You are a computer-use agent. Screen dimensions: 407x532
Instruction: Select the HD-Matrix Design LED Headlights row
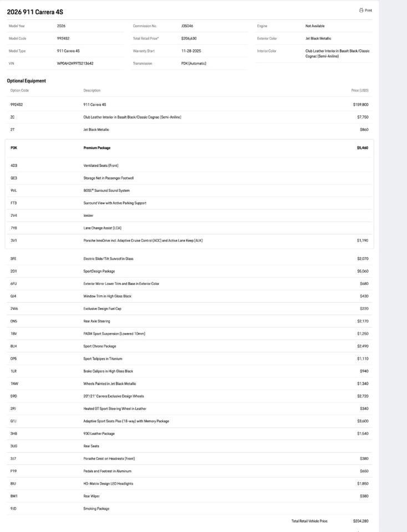tap(108, 484)
